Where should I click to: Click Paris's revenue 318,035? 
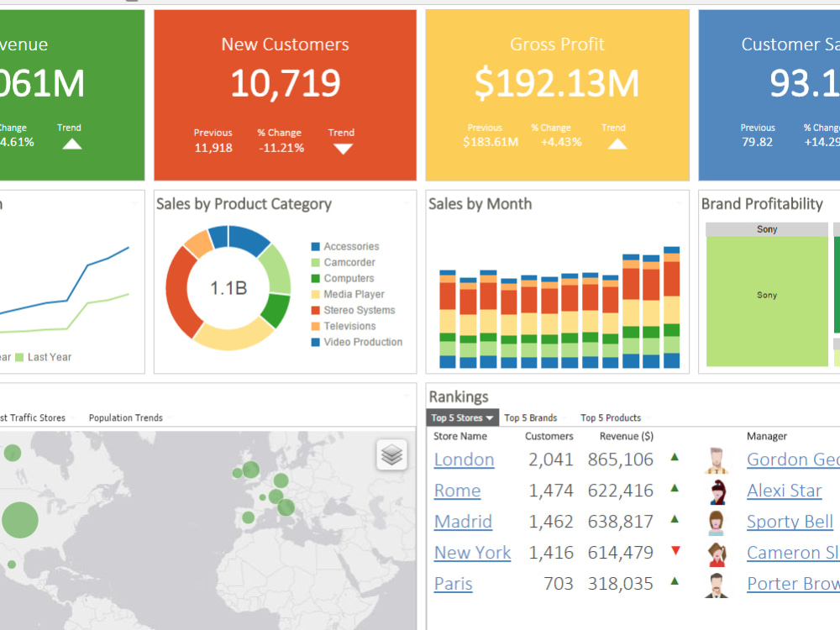(621, 584)
